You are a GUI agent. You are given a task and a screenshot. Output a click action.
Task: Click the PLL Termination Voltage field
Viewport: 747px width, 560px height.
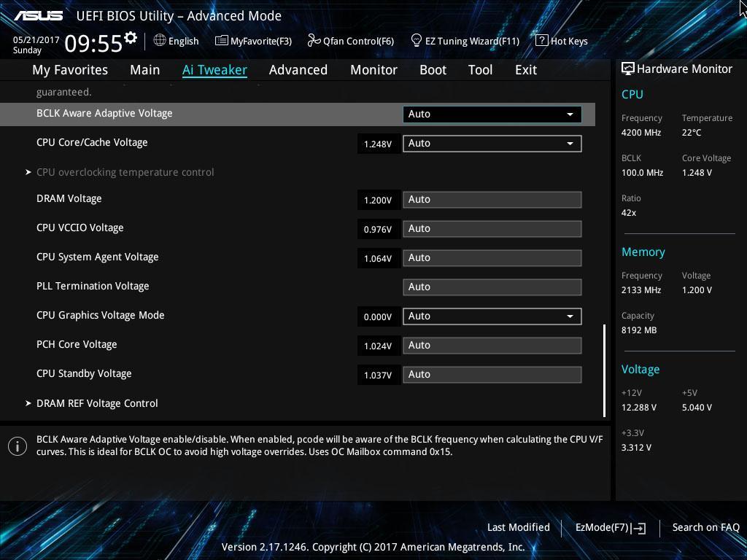[x=492, y=287]
